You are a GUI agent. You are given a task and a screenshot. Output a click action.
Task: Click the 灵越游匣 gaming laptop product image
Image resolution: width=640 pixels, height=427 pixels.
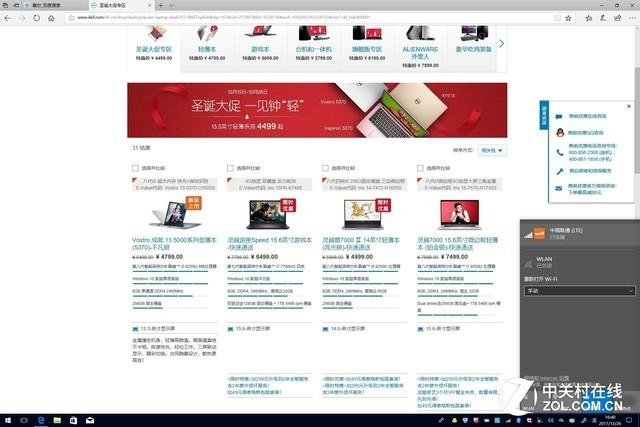coord(269,214)
